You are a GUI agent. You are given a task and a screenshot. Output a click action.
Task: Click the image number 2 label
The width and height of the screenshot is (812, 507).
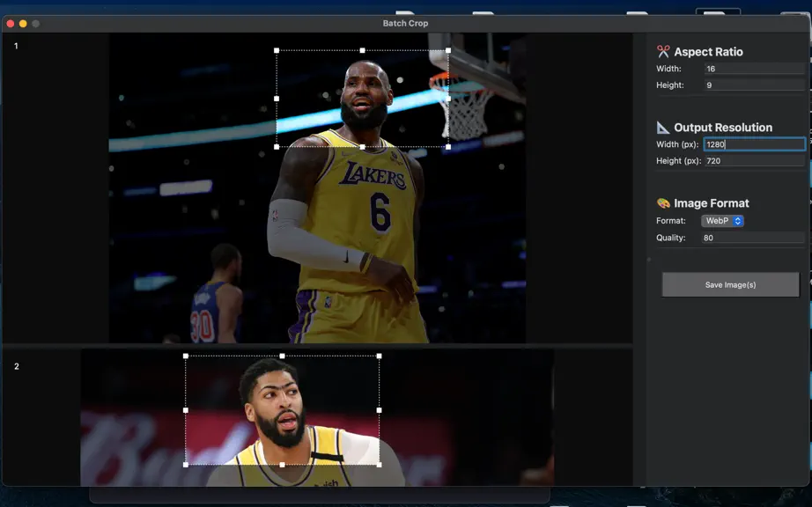coord(17,366)
